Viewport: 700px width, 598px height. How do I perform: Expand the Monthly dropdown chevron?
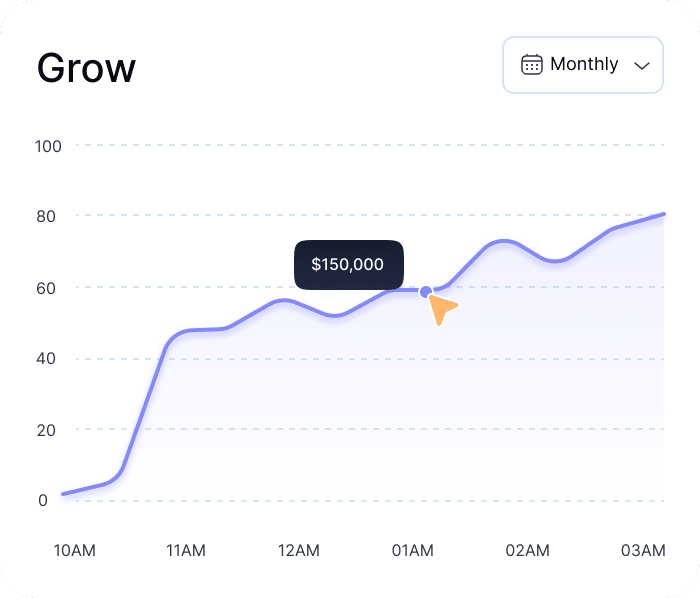[642, 65]
